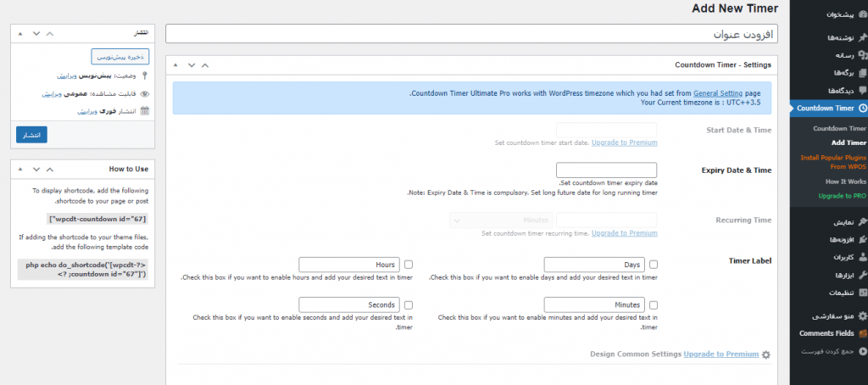Click the Days label text field
868x385 pixels.
(594, 265)
